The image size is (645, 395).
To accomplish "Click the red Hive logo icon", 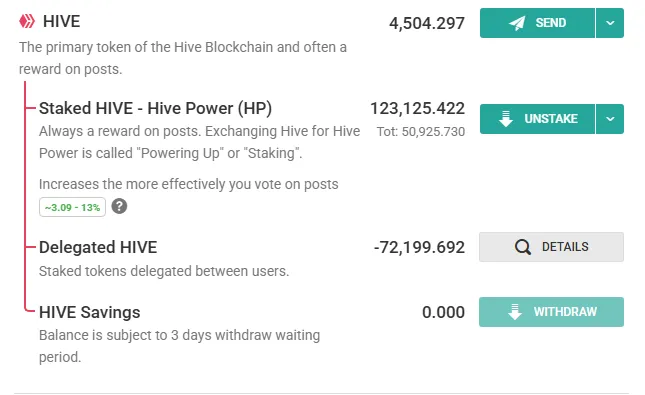I will pos(27,21).
